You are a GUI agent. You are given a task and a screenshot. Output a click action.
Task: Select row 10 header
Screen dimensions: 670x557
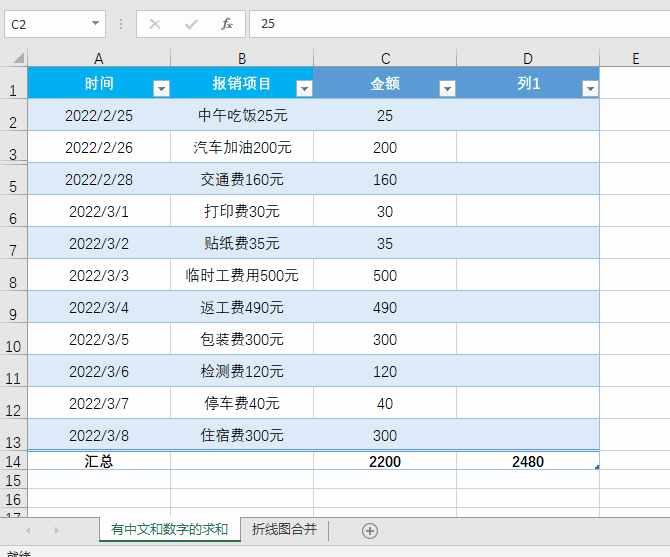[13, 339]
